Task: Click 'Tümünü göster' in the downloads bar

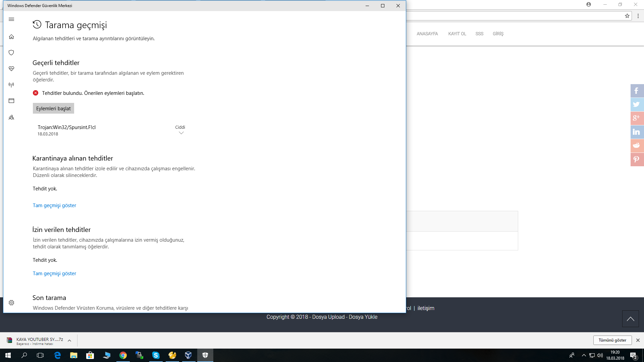Action: (x=612, y=340)
